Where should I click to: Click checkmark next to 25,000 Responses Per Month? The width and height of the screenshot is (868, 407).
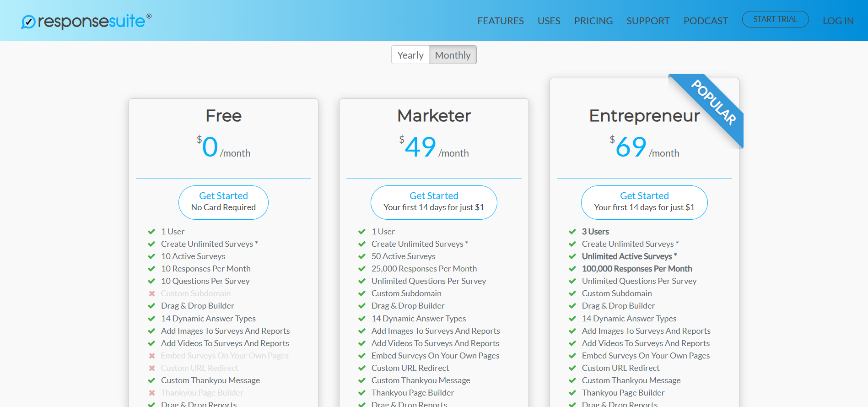(361, 269)
